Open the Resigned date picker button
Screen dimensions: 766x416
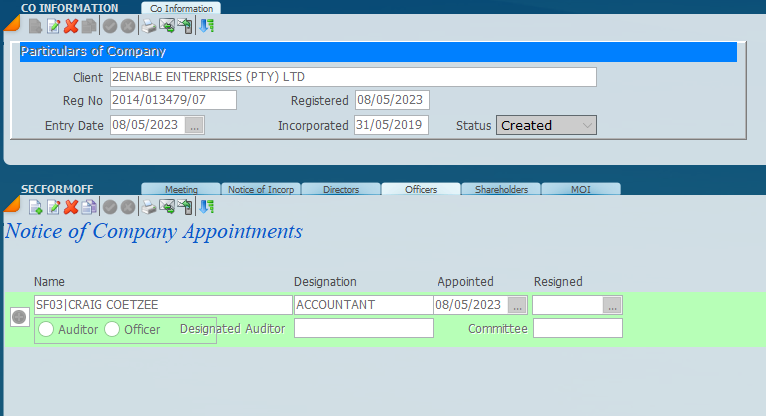point(612,305)
